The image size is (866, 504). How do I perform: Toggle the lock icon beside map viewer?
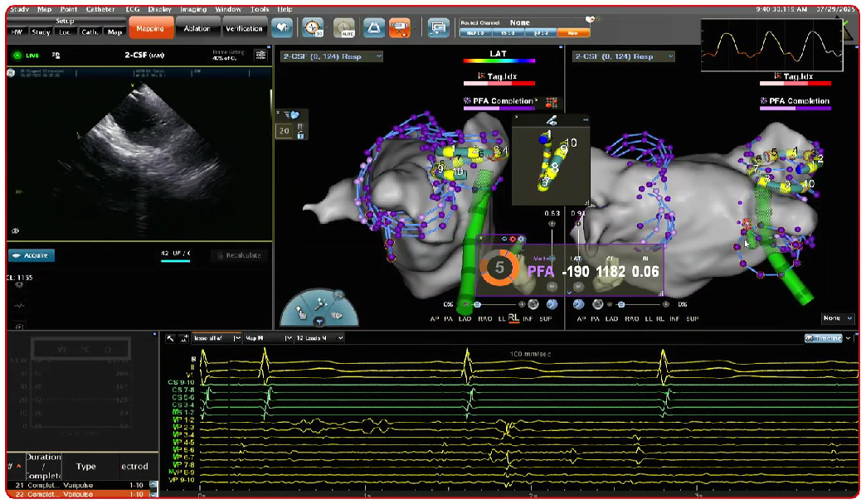[299, 135]
